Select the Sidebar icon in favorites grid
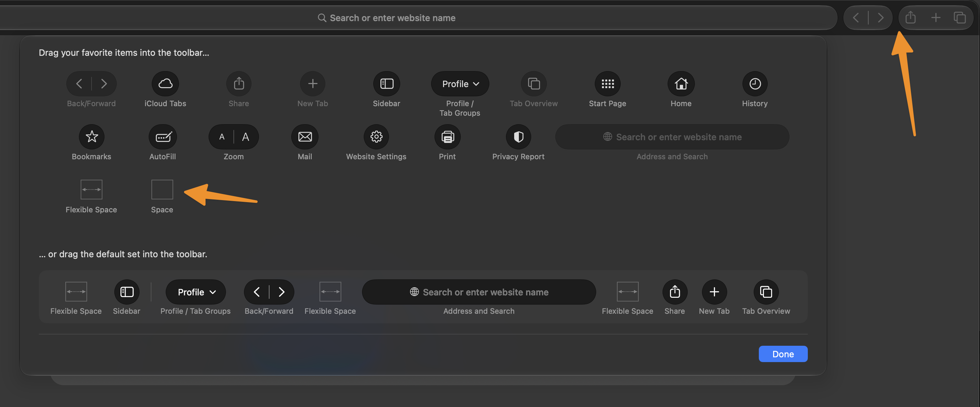Image resolution: width=980 pixels, height=407 pixels. click(386, 83)
